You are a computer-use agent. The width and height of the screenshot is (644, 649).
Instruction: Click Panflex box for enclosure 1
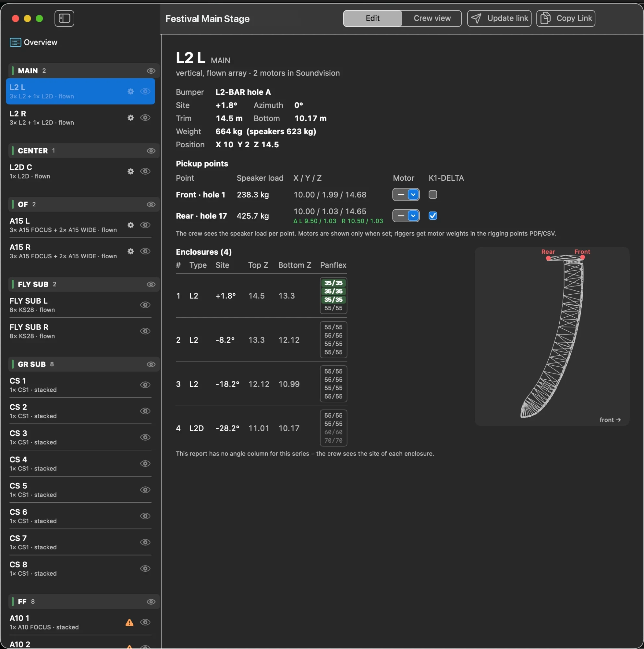(x=334, y=296)
